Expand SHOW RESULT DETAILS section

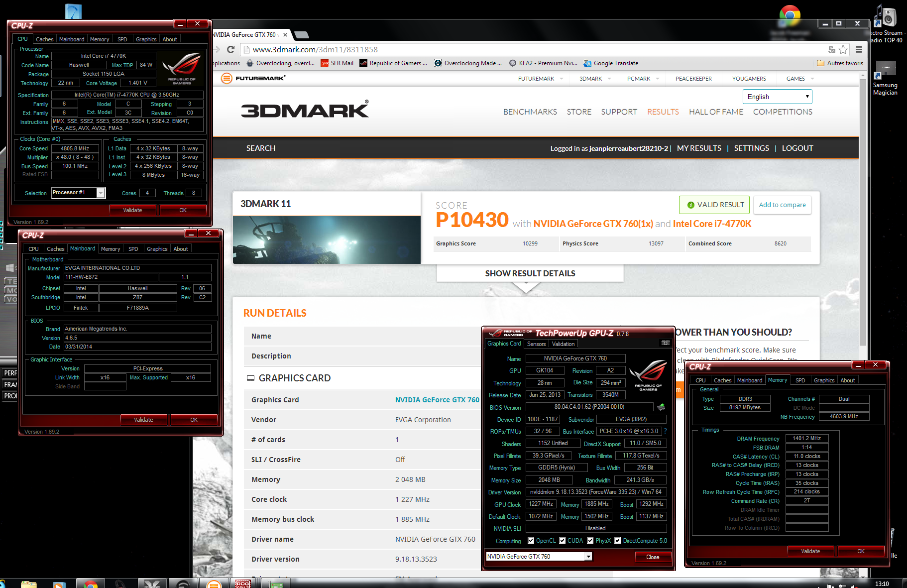530,273
